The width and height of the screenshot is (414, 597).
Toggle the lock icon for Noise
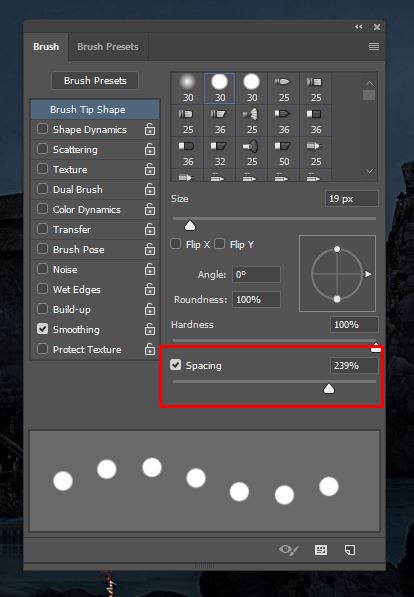150,269
